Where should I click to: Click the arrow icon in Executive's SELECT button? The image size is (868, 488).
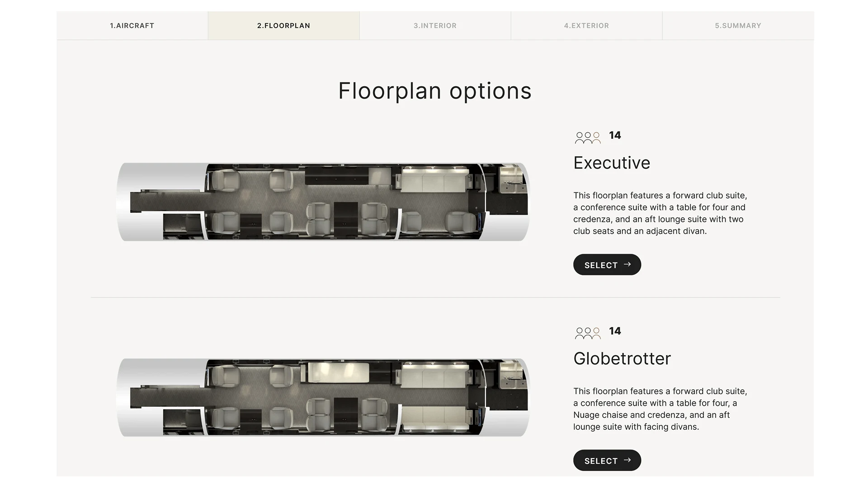pyautogui.click(x=628, y=265)
